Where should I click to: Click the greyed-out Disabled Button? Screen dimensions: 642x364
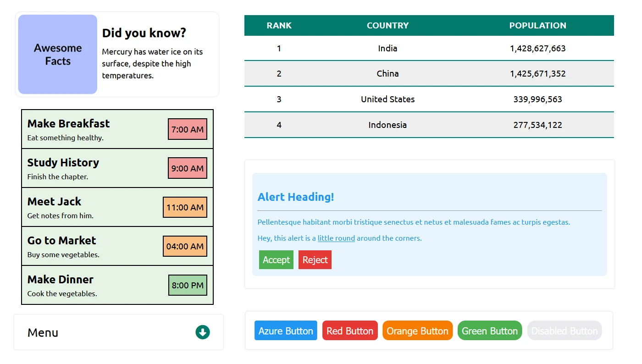(x=564, y=331)
